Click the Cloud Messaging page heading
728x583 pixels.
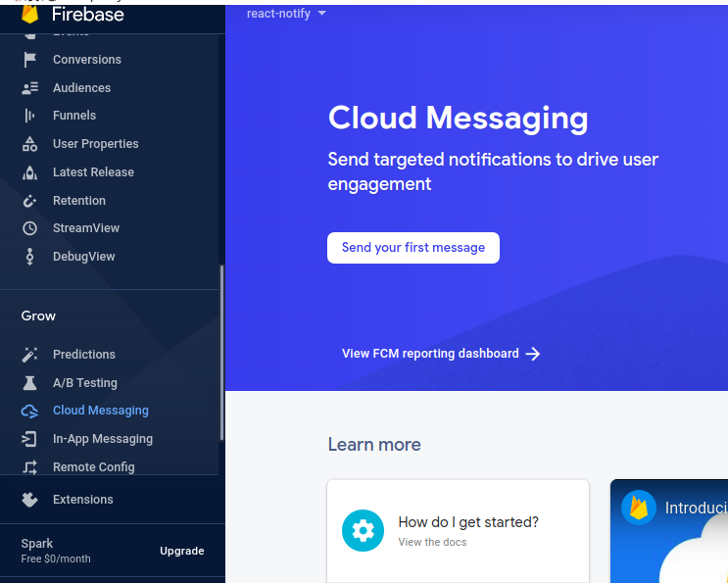tap(458, 119)
